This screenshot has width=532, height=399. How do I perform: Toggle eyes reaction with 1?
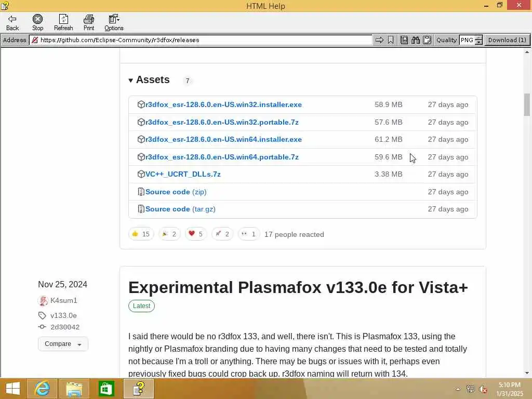point(249,234)
